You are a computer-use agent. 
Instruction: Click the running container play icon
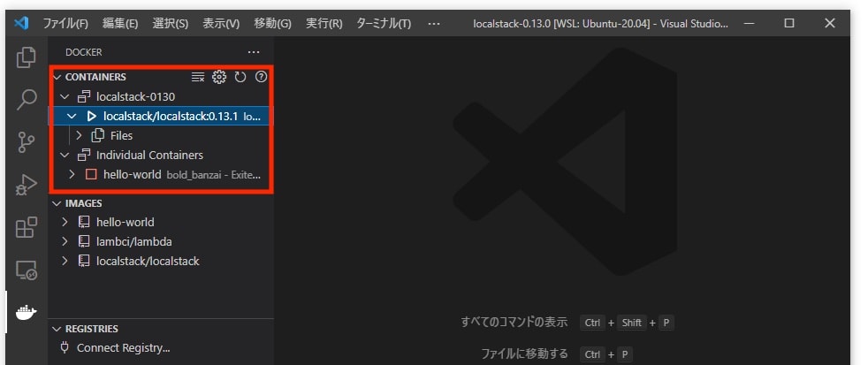click(91, 117)
